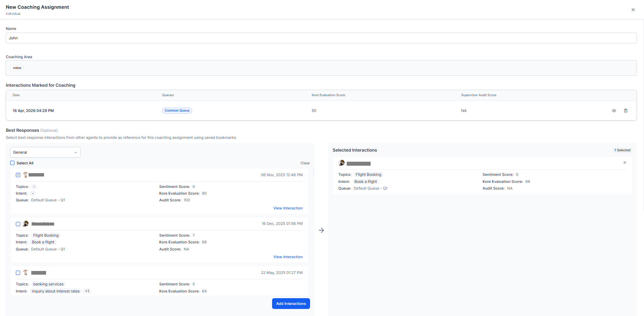Click the Selected Interactions heading
Screen dimensions: 644x316
[355, 150]
